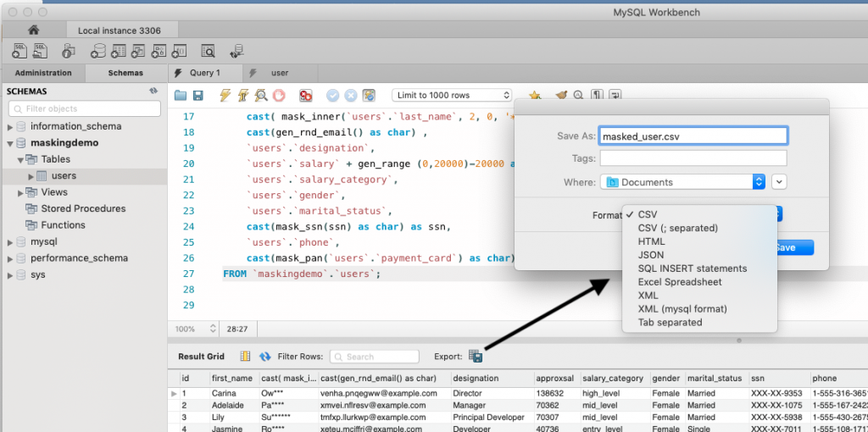Choose Excel Spreadsheet format option
This screenshot has height=432, width=868.
pyautogui.click(x=680, y=282)
